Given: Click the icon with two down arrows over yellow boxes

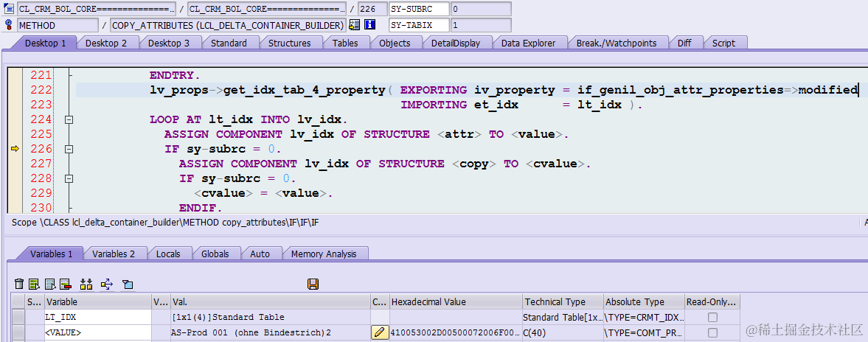Looking at the screenshot, I should 86,285.
